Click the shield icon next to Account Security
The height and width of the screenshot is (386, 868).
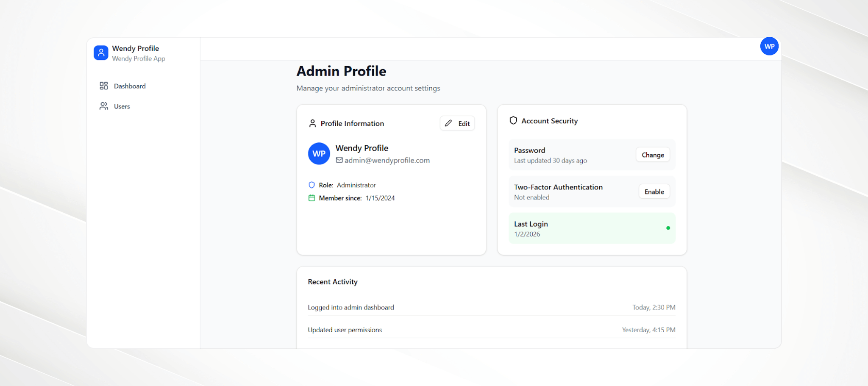point(513,121)
